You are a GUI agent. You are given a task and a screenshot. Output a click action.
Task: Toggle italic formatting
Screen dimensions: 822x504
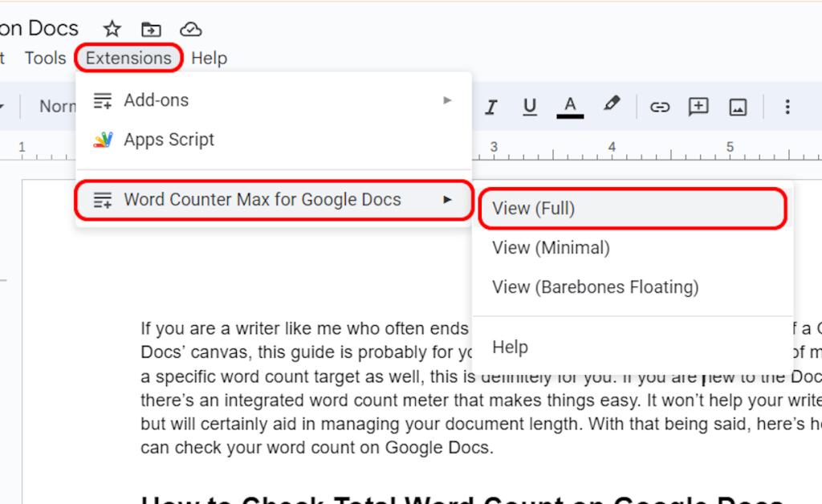coord(491,106)
